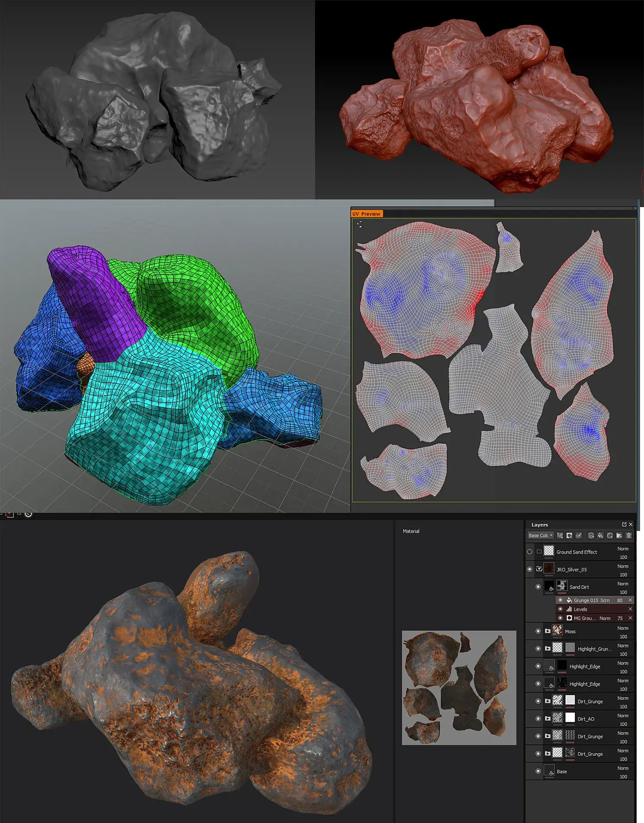Expand the Highlight_Grun... folder
The width and height of the screenshot is (644, 823).
pyautogui.click(x=547, y=649)
